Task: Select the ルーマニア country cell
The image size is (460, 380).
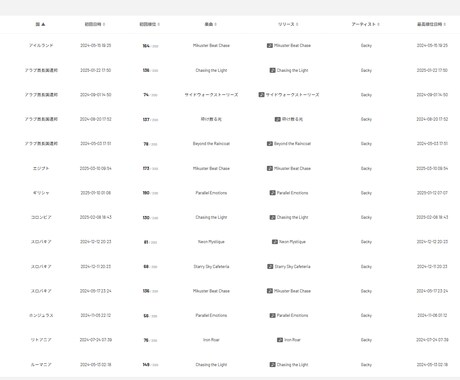Action: (41, 365)
